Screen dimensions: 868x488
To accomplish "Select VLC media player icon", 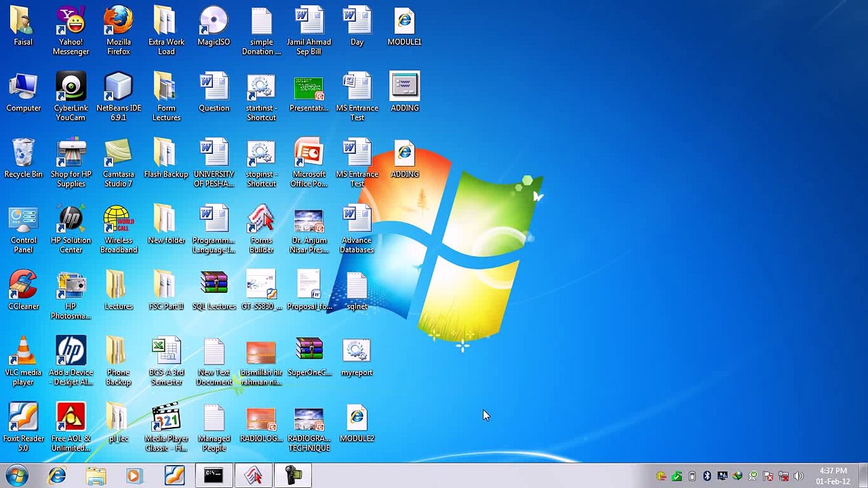I will (23, 362).
